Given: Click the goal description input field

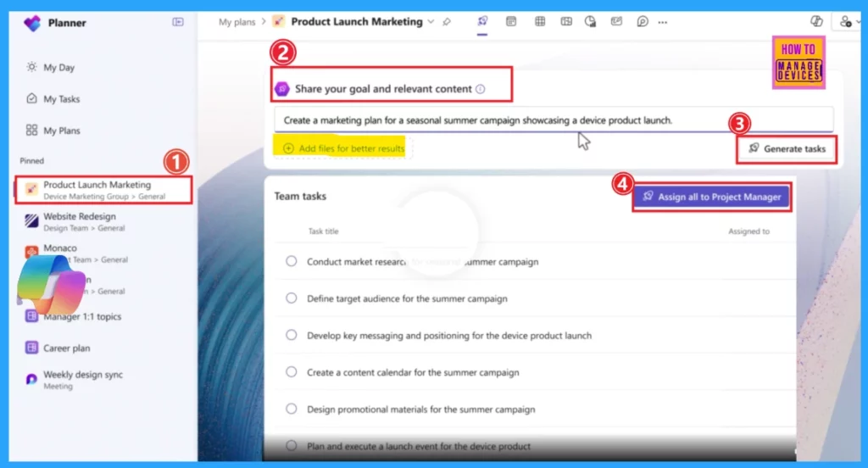Looking at the screenshot, I should 554,120.
